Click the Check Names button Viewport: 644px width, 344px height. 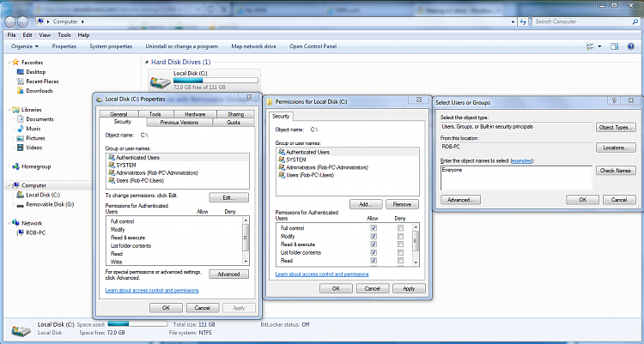pyautogui.click(x=616, y=171)
